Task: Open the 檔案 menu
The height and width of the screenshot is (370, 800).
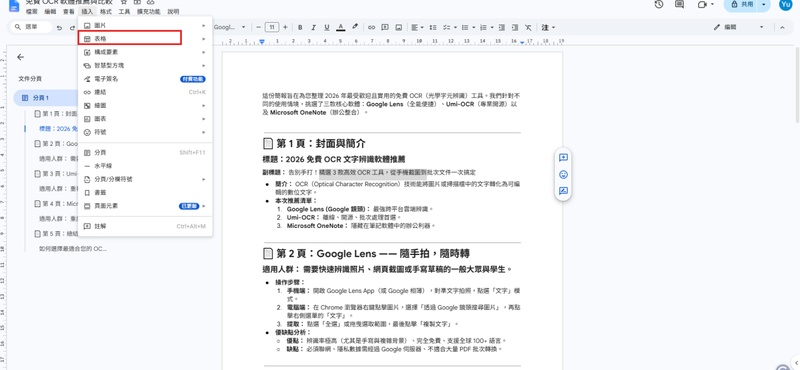Action: [32, 11]
